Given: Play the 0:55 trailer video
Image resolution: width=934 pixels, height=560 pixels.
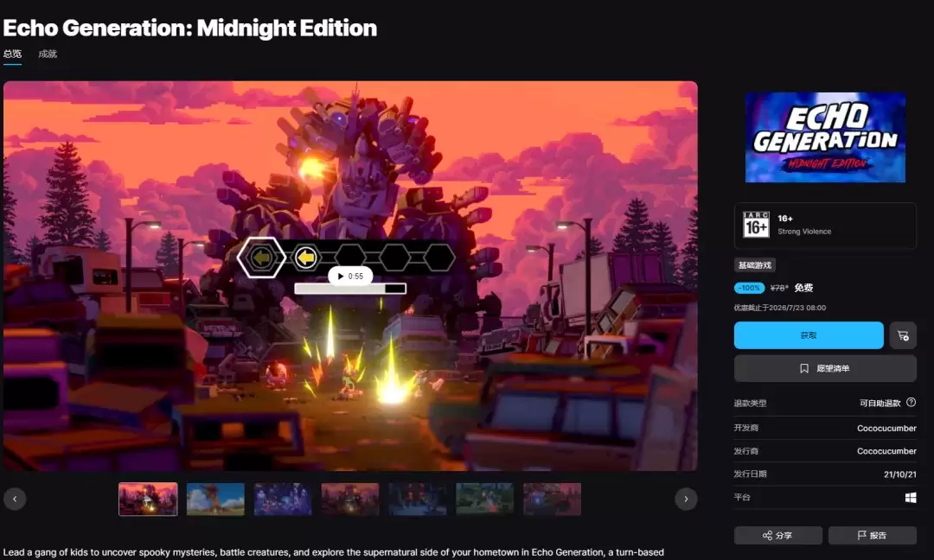Looking at the screenshot, I should [349, 277].
